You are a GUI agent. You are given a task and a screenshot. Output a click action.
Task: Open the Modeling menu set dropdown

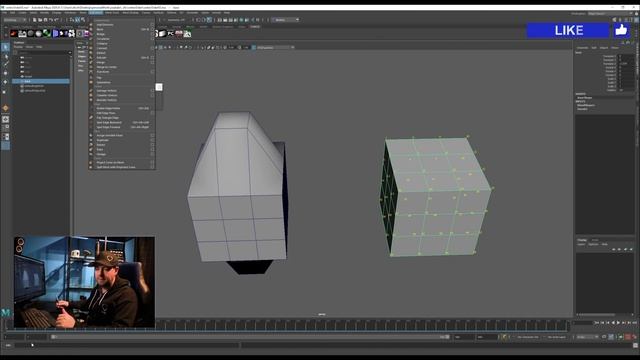click(15, 20)
